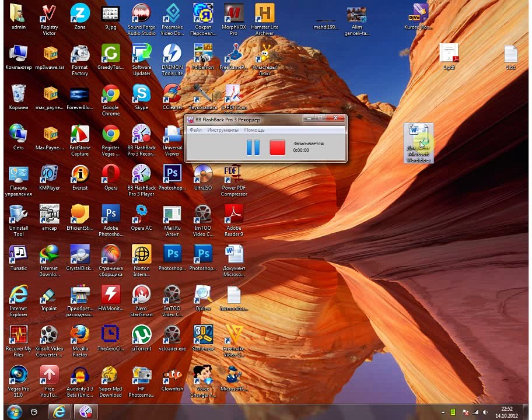Select the Vegas Pro 11.0 icon

18,382
